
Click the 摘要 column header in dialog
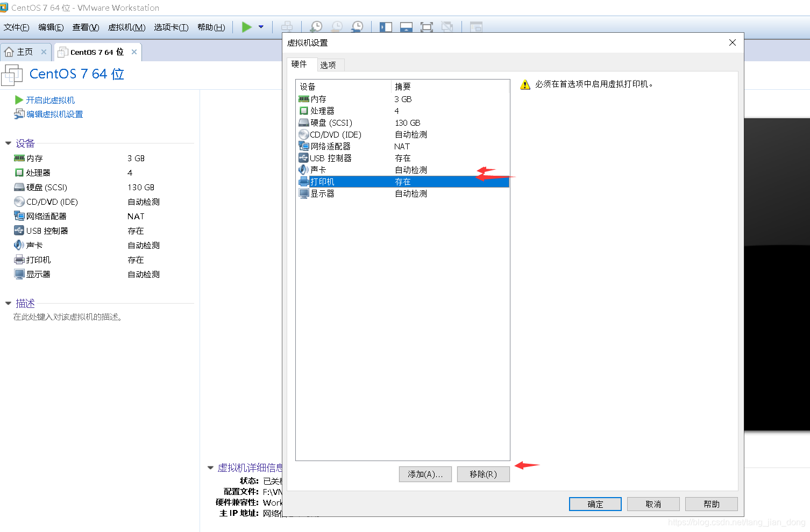click(x=450, y=87)
